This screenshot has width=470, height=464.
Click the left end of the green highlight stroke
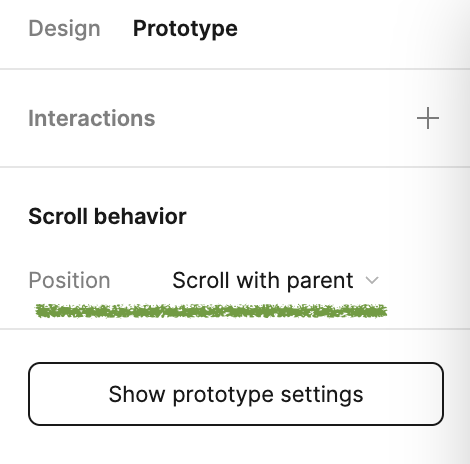click(x=40, y=311)
